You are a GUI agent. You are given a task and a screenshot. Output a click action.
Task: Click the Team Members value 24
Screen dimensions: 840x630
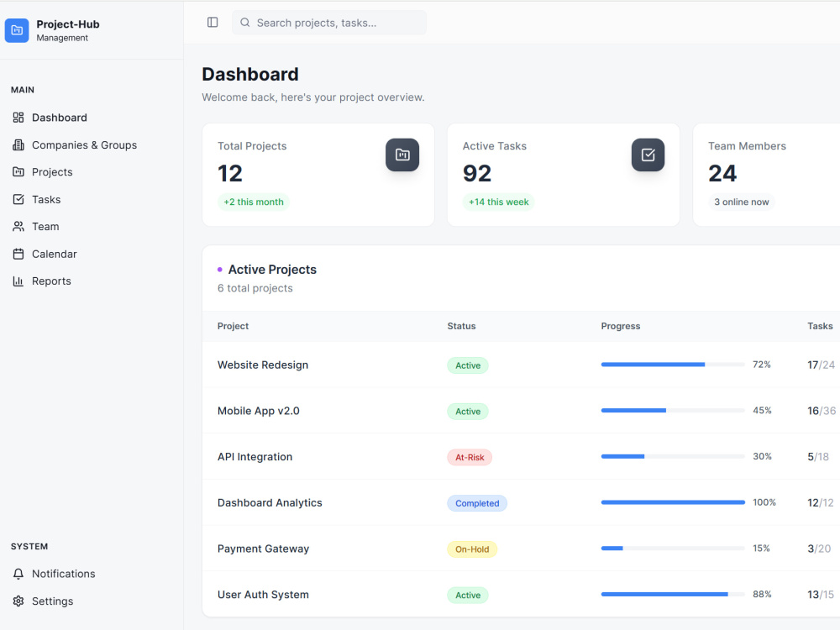(x=722, y=174)
